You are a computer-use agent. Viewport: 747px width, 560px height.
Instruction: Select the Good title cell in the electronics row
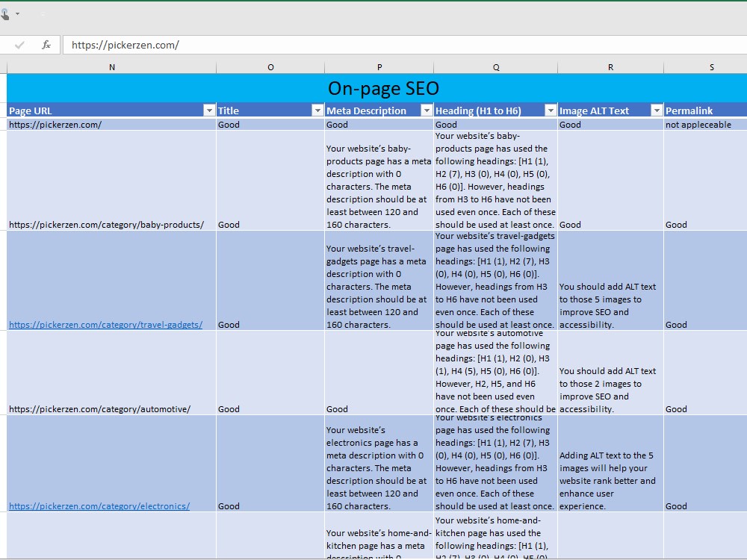pos(270,464)
